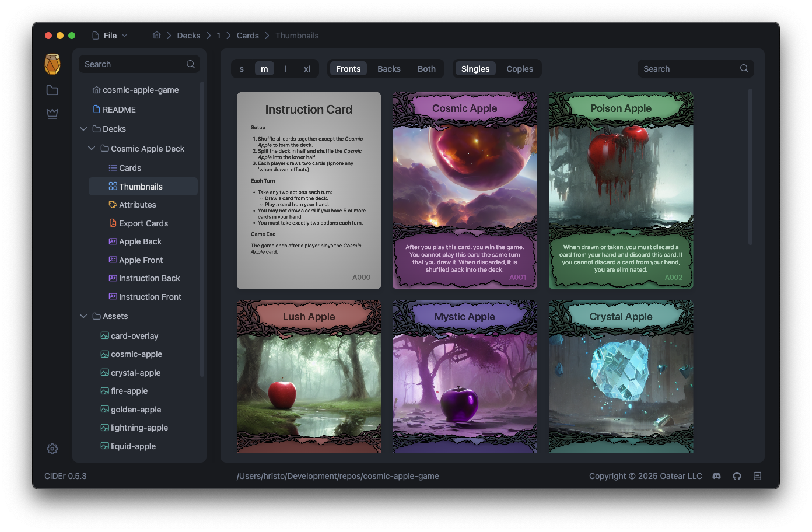Open the Lush Apple card thumbnail
The height and width of the screenshot is (532, 812).
(309, 376)
